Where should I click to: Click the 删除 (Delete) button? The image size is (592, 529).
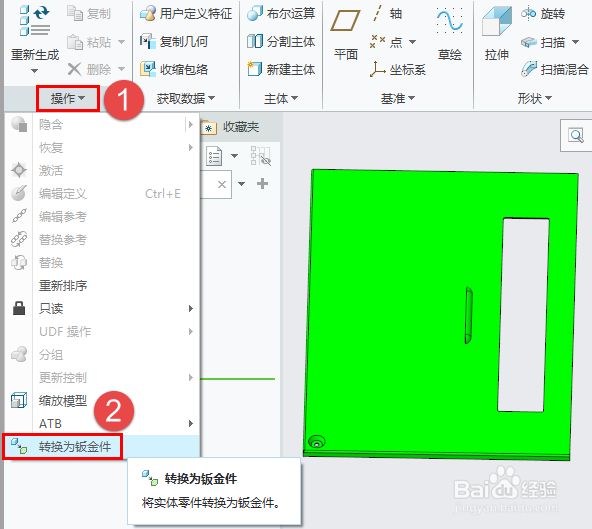pos(89,69)
